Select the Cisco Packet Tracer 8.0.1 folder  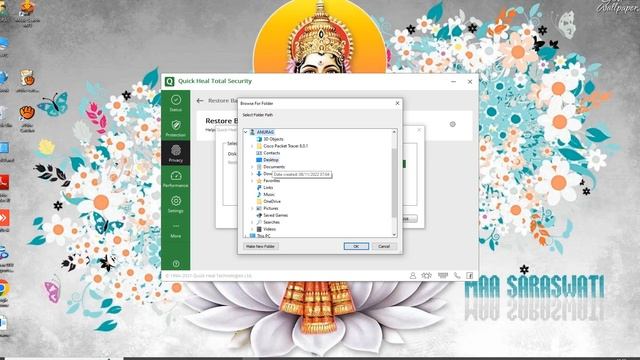282,146
